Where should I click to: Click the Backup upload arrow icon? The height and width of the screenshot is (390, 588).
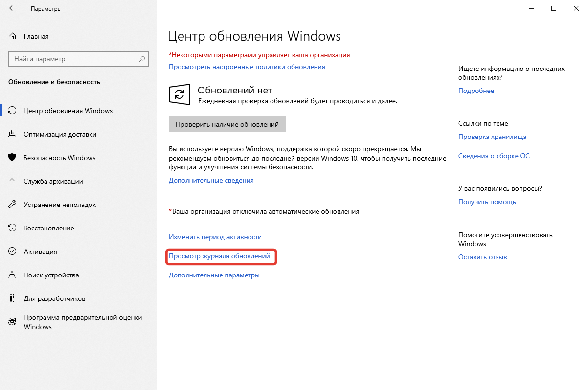point(13,181)
